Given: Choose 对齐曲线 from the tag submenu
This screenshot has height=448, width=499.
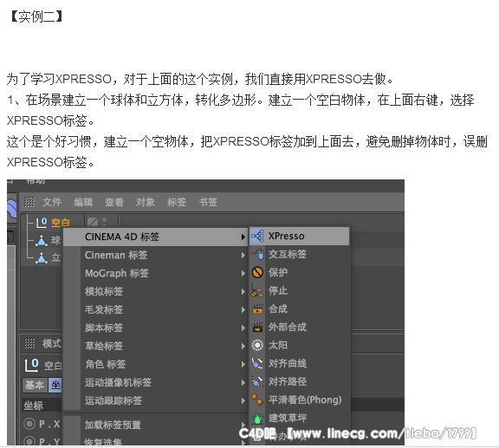Looking at the screenshot, I should coord(299,363).
